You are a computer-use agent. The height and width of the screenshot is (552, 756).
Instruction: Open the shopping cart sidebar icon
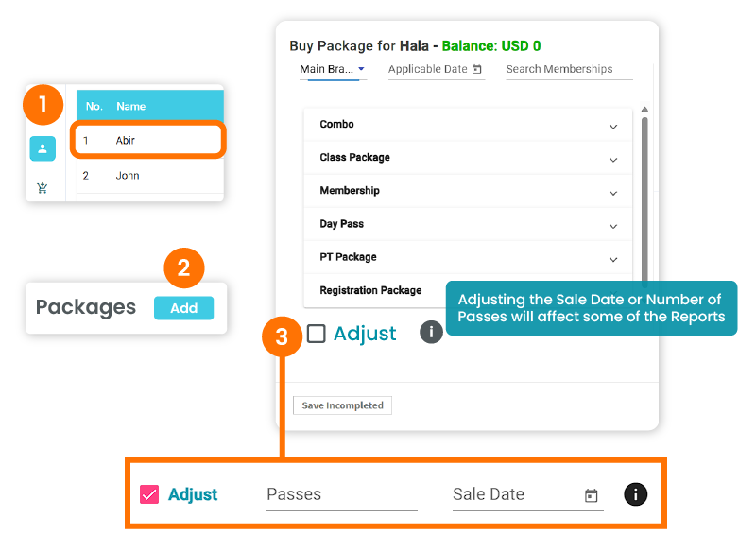(x=43, y=187)
